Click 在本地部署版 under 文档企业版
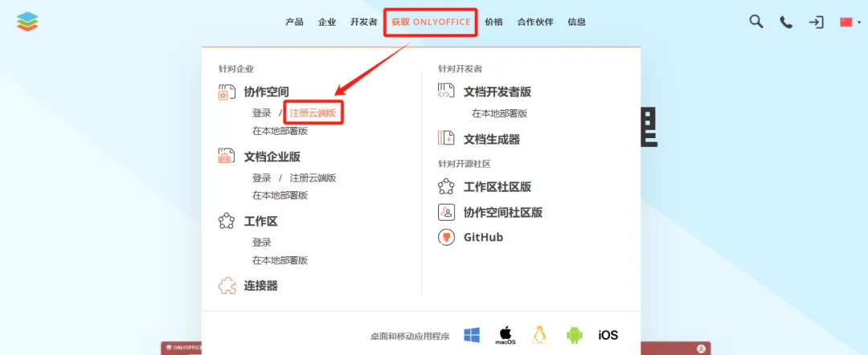Screen dimensions: 868x355 point(280,195)
